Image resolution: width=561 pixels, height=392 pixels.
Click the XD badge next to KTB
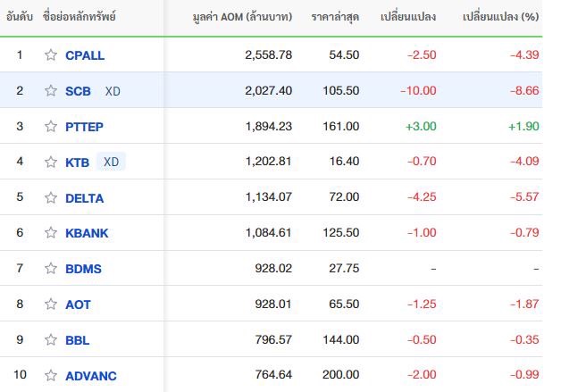pos(111,162)
